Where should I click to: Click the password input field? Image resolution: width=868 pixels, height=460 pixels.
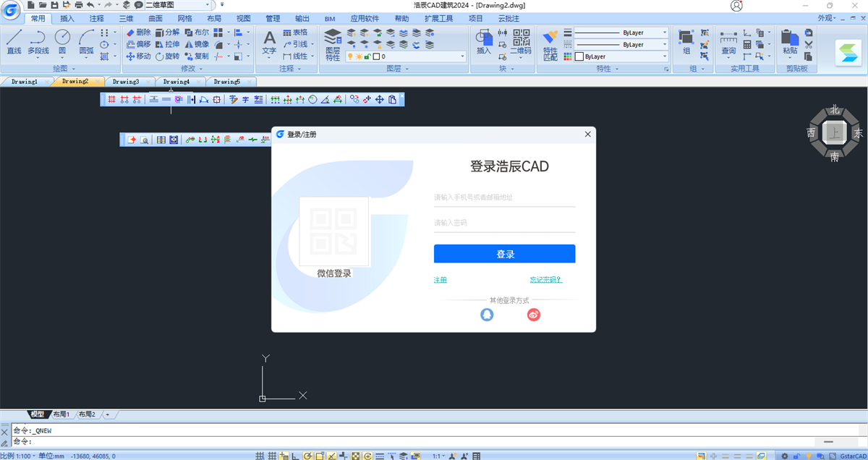(504, 223)
